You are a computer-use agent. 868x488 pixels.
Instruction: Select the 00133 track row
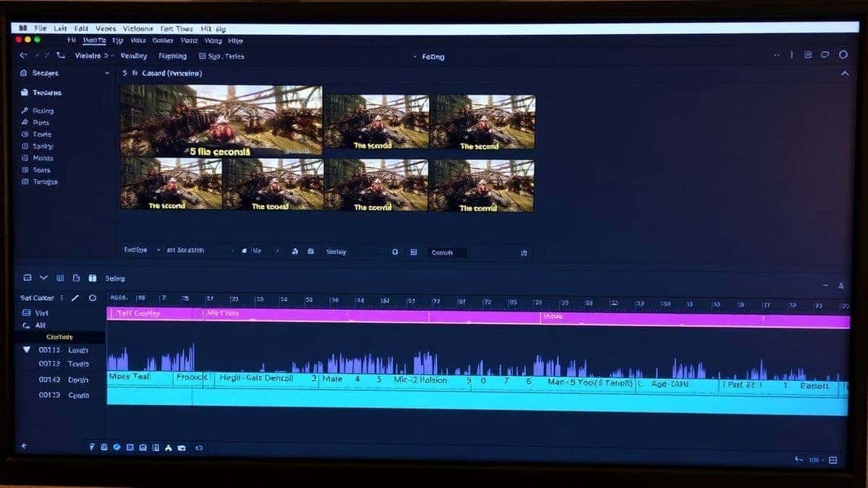coord(64,395)
